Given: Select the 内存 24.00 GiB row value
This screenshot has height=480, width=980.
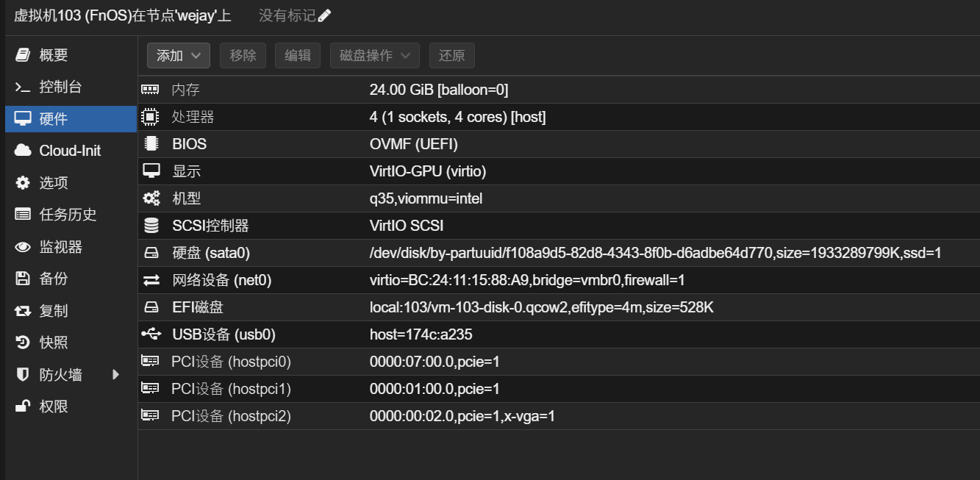Looking at the screenshot, I should pos(439,90).
